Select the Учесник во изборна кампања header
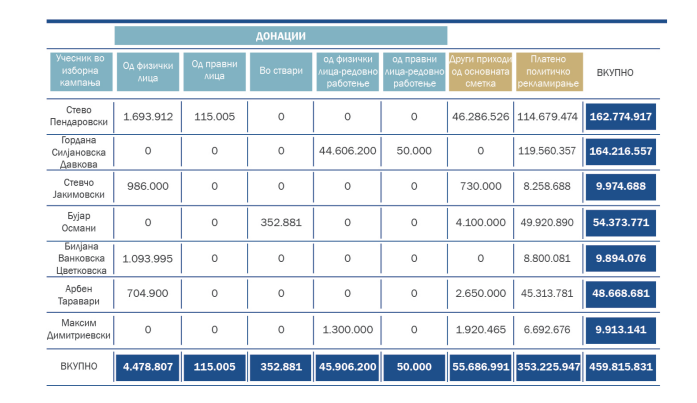 pos(80,71)
